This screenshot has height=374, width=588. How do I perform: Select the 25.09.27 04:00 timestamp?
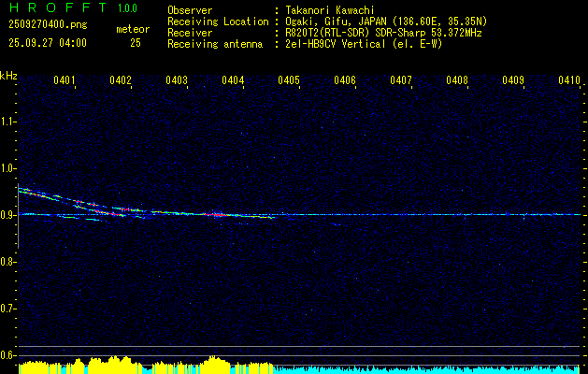47,43
